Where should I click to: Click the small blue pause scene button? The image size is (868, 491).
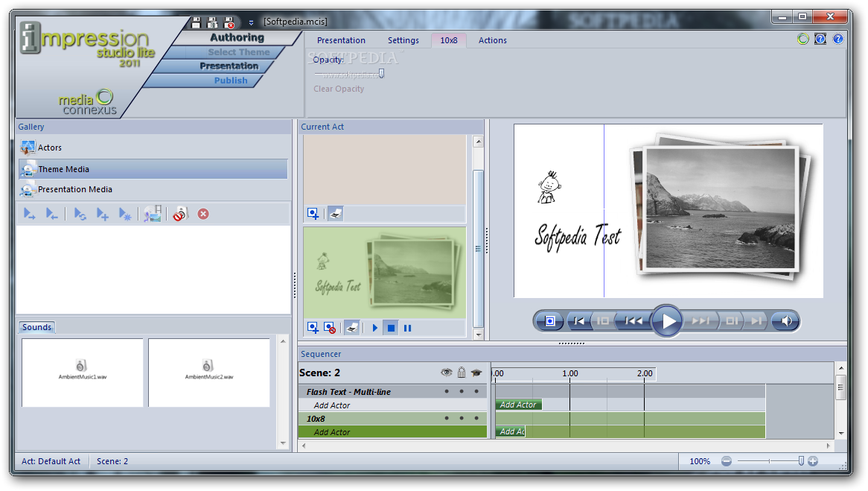click(x=407, y=328)
